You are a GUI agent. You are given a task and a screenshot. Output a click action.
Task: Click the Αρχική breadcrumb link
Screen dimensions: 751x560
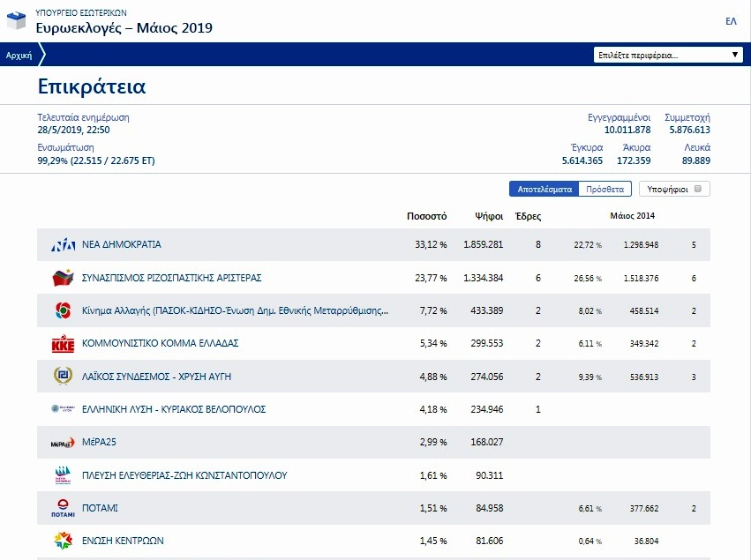[19, 55]
